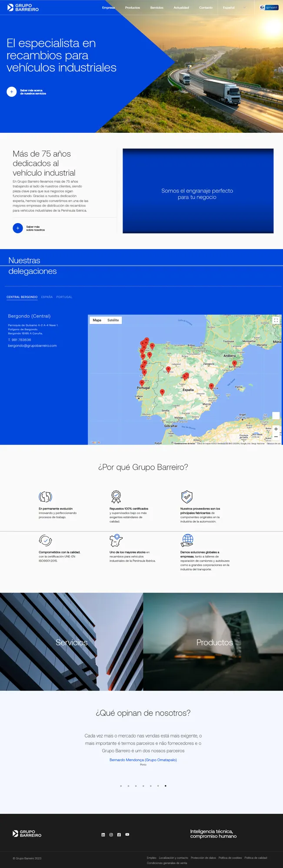283x868 pixels.
Task: Go to fifth testimonial carousel dot
Action: [x=150, y=786]
